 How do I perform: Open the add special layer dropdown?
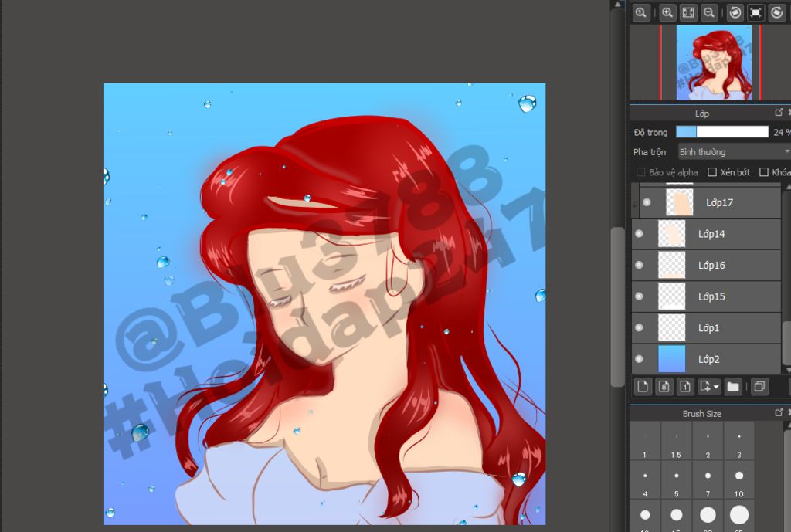(709, 387)
